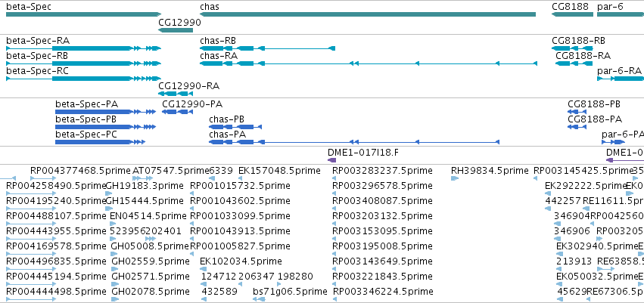Click the chas-RB transcript glyph

267,49
